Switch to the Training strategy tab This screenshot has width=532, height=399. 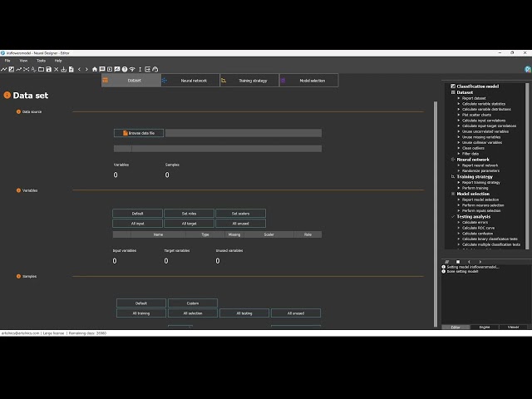point(249,81)
